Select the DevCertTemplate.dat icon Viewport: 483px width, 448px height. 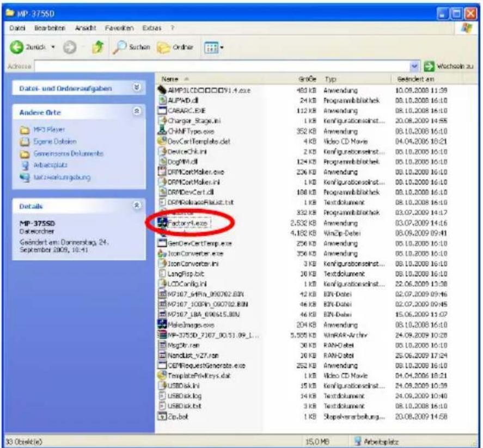pyautogui.click(x=162, y=141)
